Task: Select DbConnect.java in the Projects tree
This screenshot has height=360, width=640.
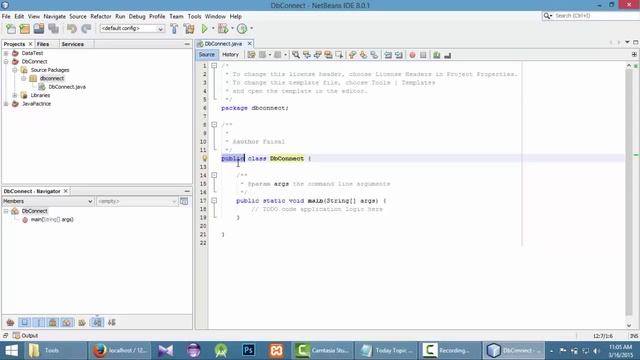Action: (67, 87)
